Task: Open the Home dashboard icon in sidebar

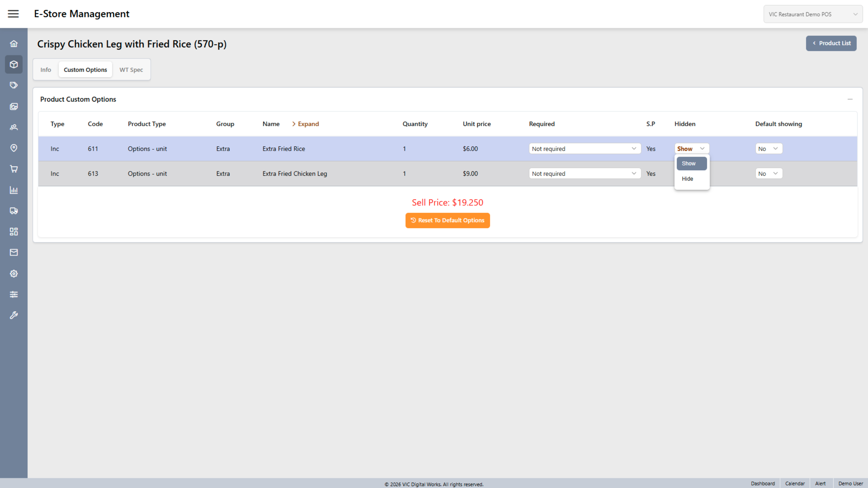Action: point(13,43)
